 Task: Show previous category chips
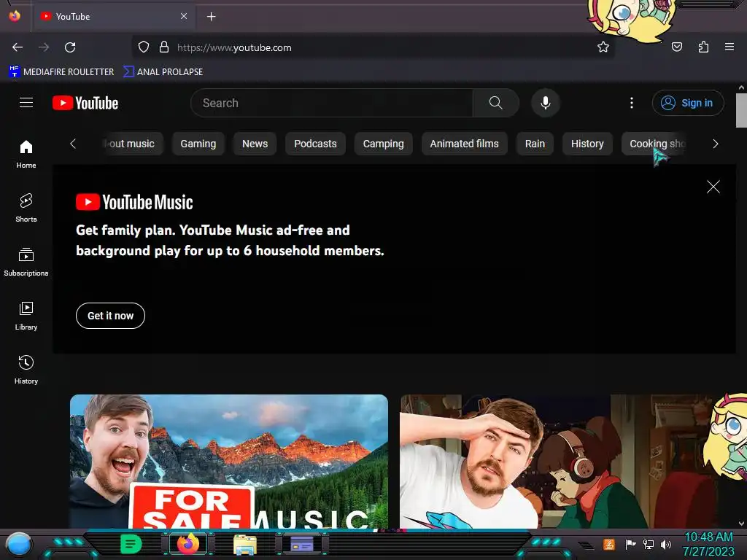pyautogui.click(x=73, y=144)
